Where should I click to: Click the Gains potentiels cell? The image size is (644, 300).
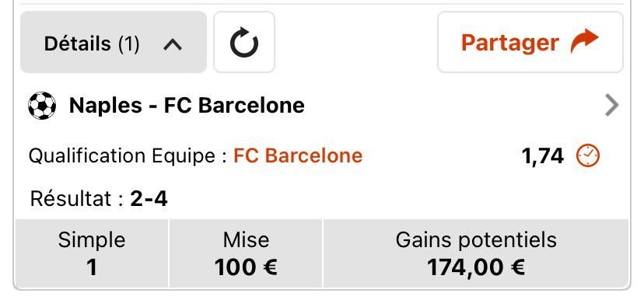pos(476,253)
